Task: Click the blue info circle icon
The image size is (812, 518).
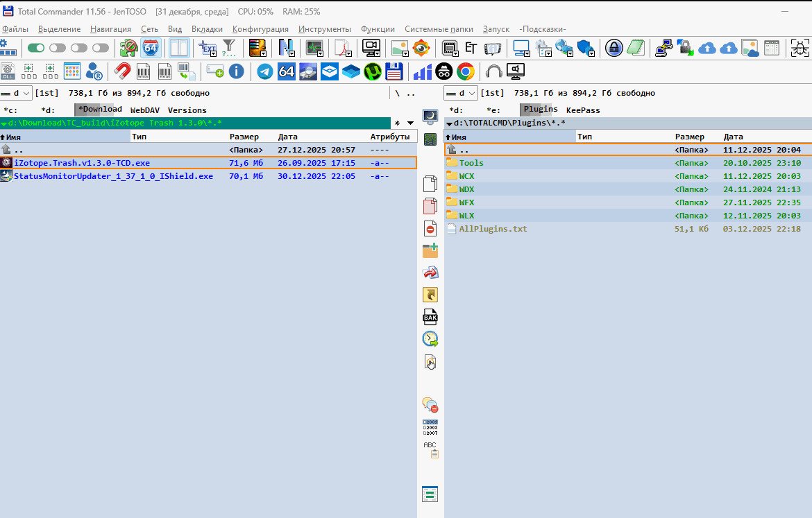Action: click(x=237, y=71)
